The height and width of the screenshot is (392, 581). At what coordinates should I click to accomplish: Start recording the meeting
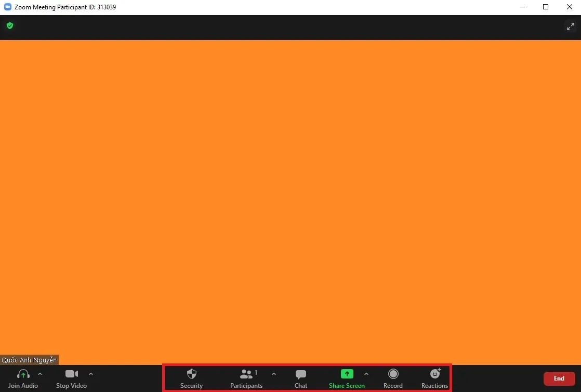(393, 378)
